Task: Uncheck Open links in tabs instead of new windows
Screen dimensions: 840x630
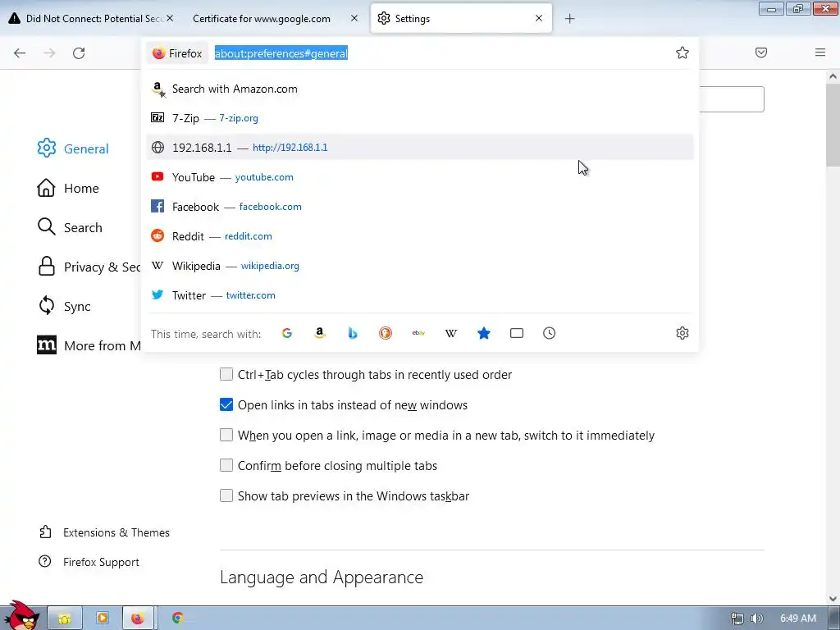Action: [226, 404]
